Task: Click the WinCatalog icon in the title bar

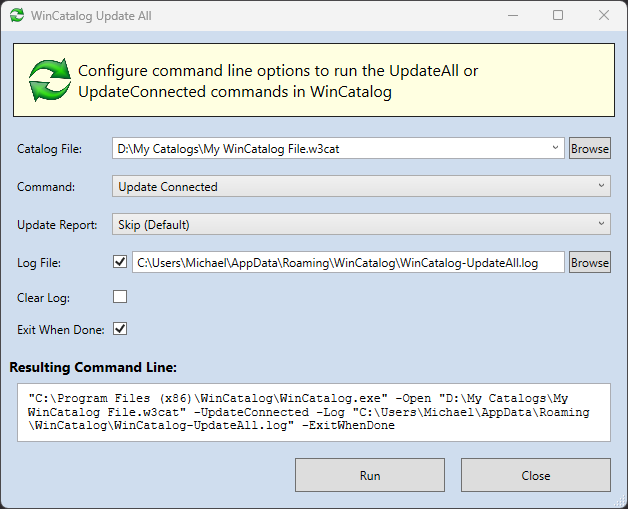Action: click(17, 16)
